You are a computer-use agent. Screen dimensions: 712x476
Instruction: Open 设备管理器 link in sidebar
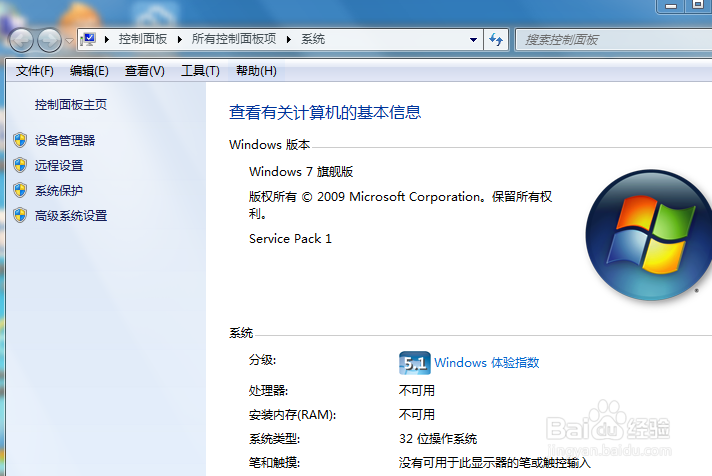click(65, 140)
